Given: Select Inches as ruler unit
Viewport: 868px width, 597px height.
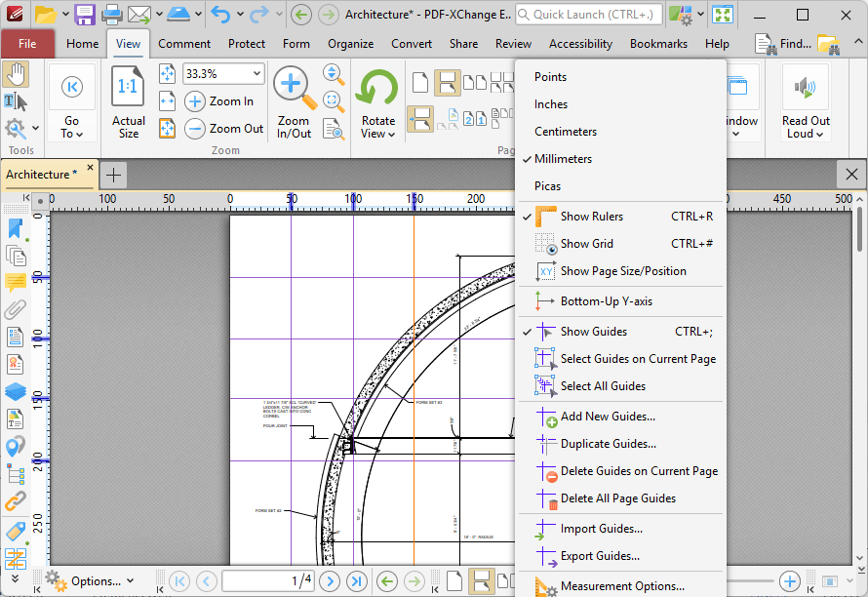Looking at the screenshot, I should pos(621,104).
